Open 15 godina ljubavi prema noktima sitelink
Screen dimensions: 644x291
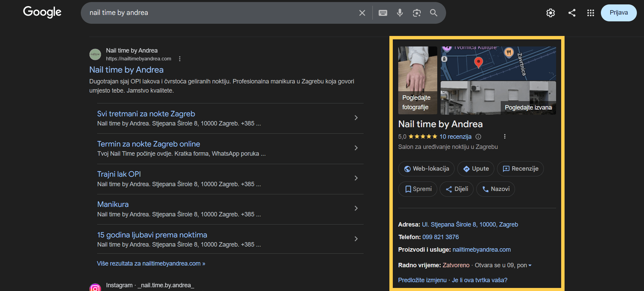pyautogui.click(x=152, y=235)
